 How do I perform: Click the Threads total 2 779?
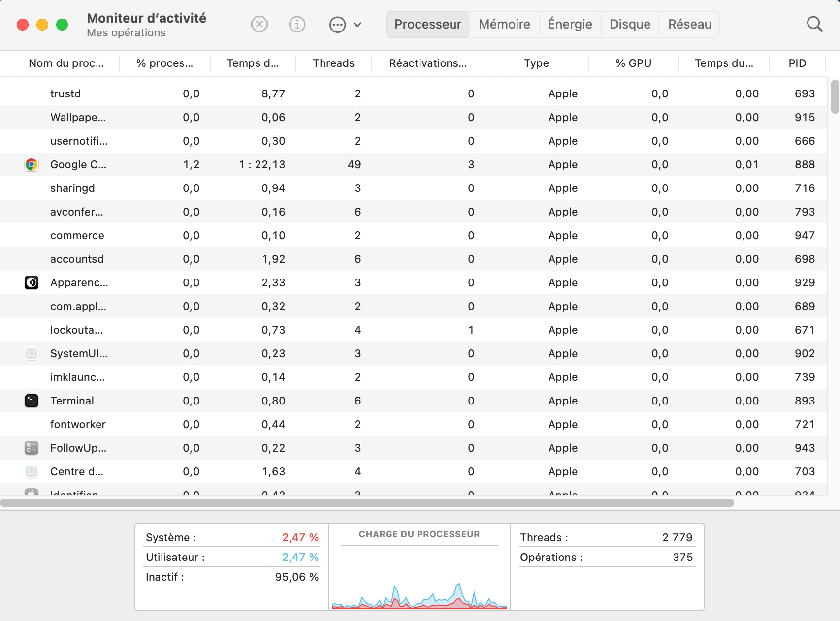pyautogui.click(x=677, y=538)
